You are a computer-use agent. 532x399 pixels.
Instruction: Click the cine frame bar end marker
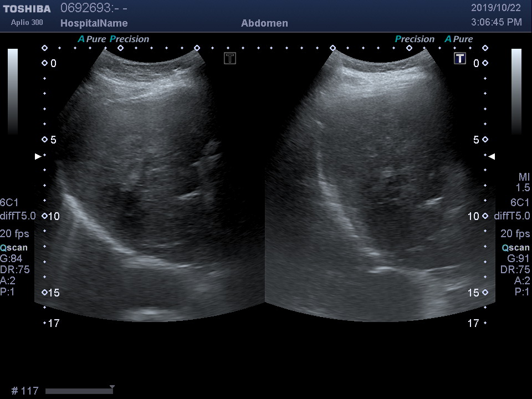coord(112,387)
